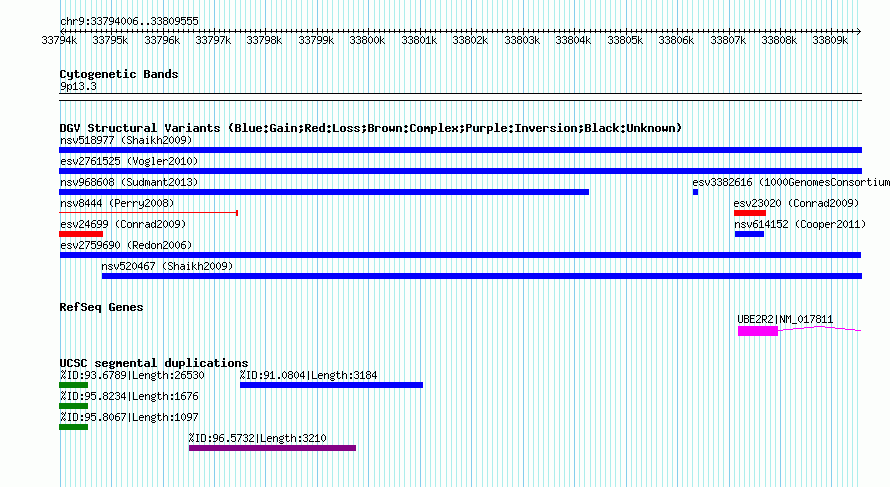Click the chr9:33794006..33809555 coordinates label
890x487 pixels.
click(129, 22)
